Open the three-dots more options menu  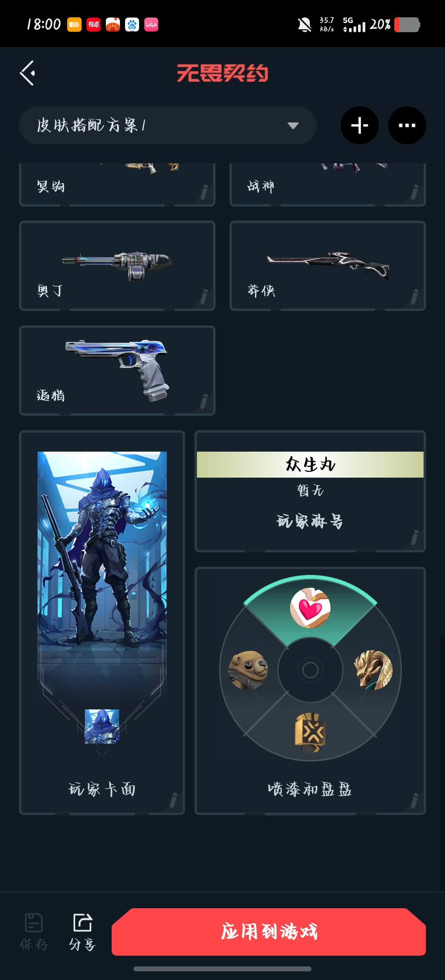click(407, 125)
